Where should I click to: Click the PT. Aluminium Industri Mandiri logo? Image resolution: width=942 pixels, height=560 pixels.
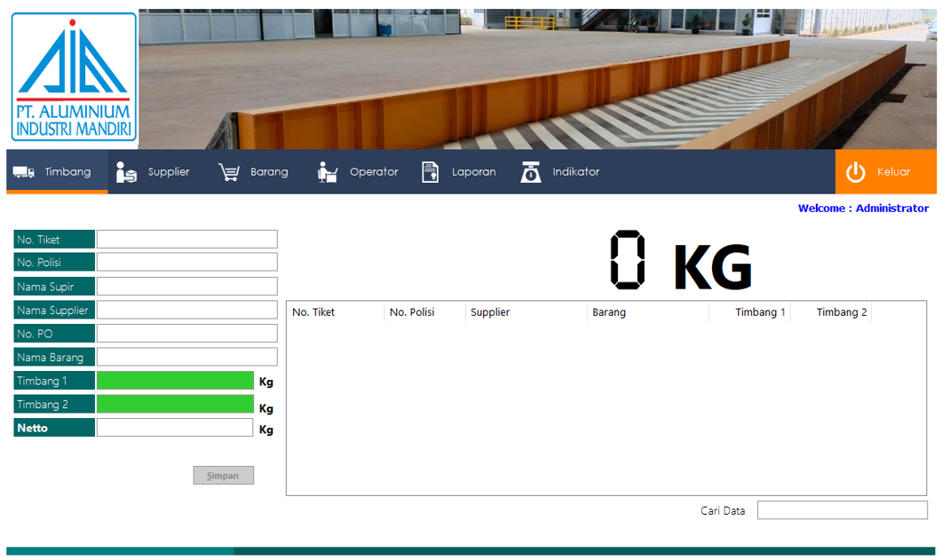pos(74,77)
